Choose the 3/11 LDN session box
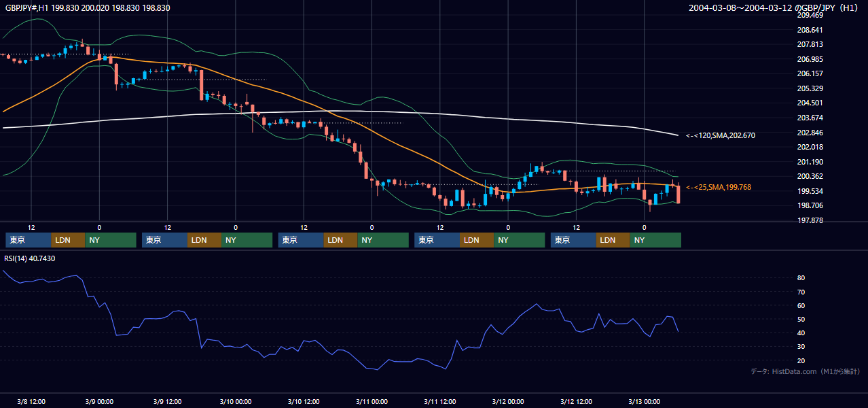The image size is (868, 408). (x=477, y=240)
